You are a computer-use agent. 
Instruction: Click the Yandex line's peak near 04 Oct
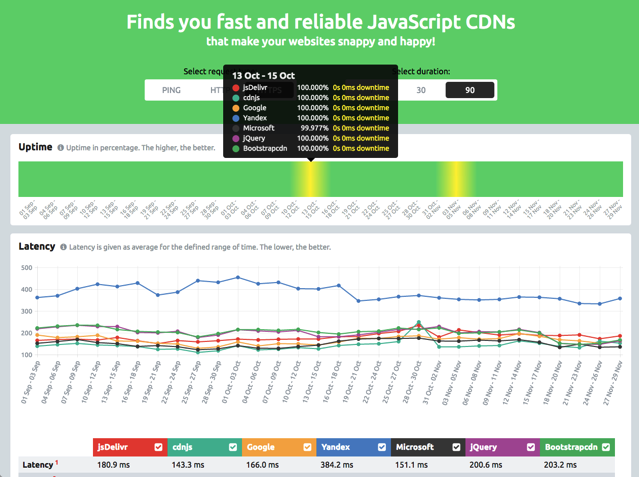click(x=238, y=278)
